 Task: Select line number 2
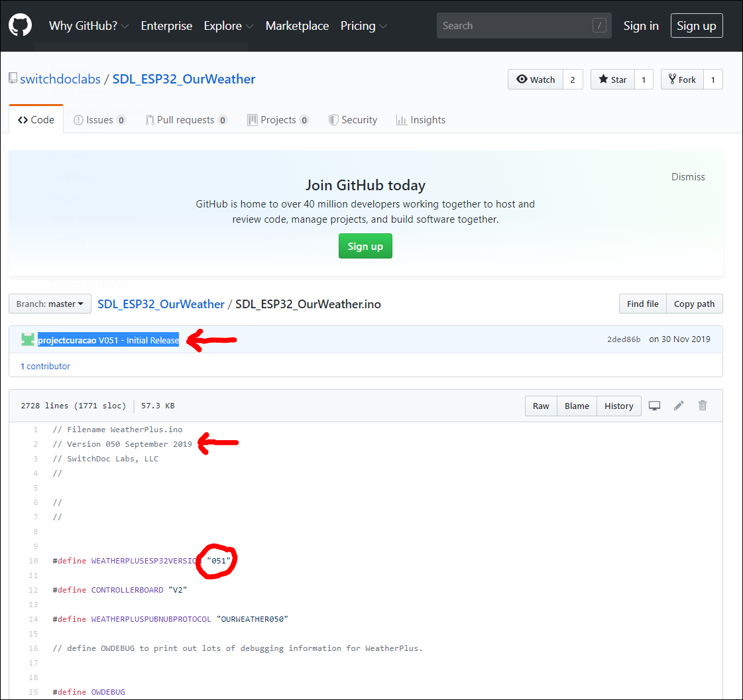pos(36,444)
